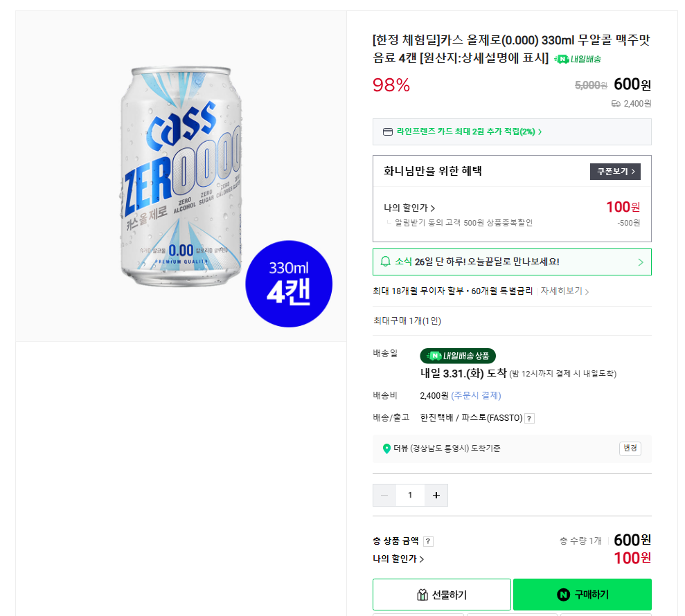Increase quantity with the plus button
The width and height of the screenshot is (685, 616).
436,495
